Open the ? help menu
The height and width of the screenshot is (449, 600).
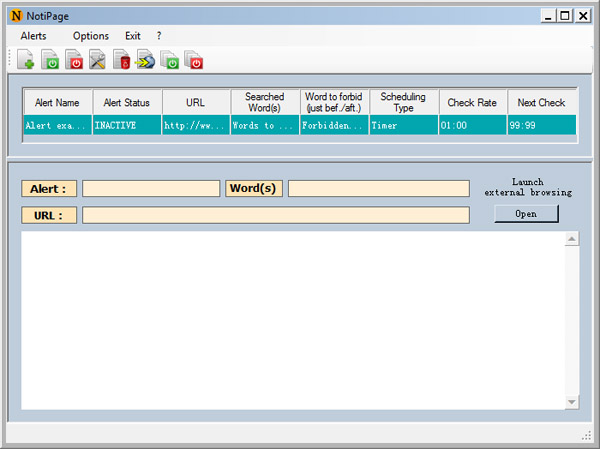(x=159, y=36)
